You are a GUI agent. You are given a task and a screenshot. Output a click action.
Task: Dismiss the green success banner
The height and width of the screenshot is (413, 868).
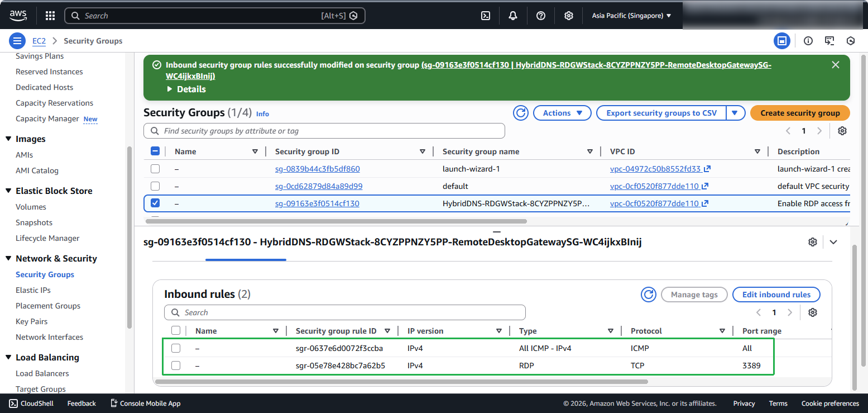835,65
